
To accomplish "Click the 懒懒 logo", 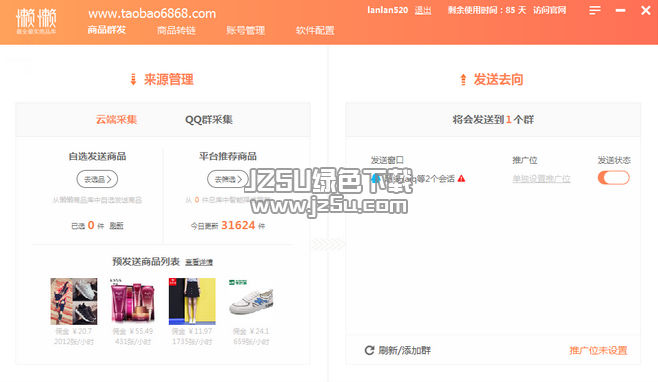I will click(x=36, y=20).
